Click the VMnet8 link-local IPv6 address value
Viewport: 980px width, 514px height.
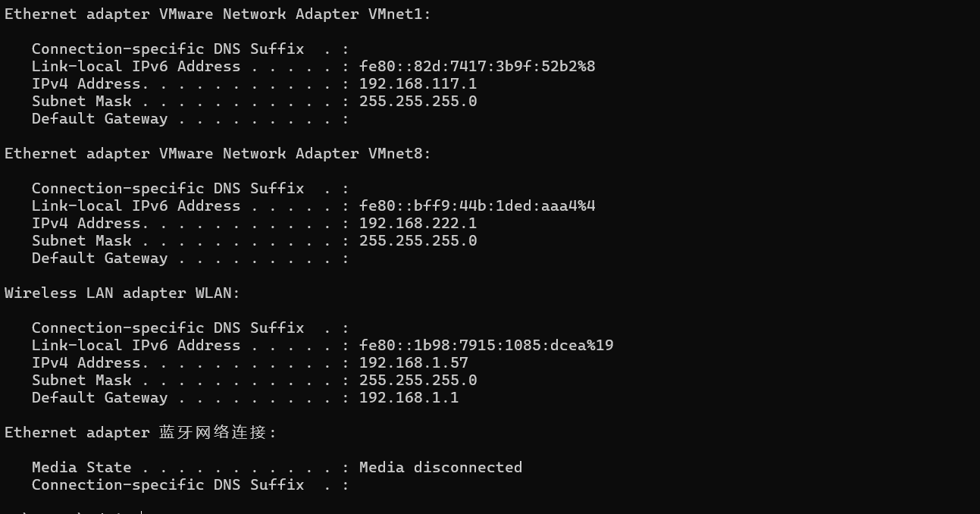click(477, 205)
